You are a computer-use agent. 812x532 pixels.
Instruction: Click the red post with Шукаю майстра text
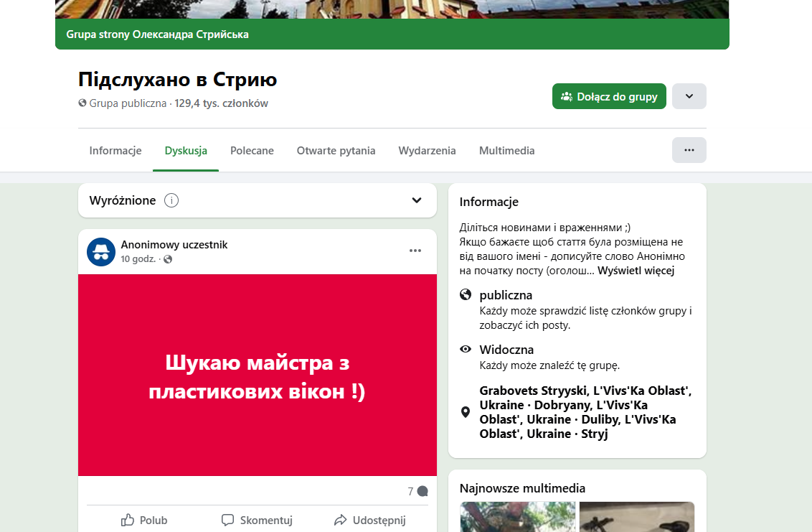[x=257, y=375]
